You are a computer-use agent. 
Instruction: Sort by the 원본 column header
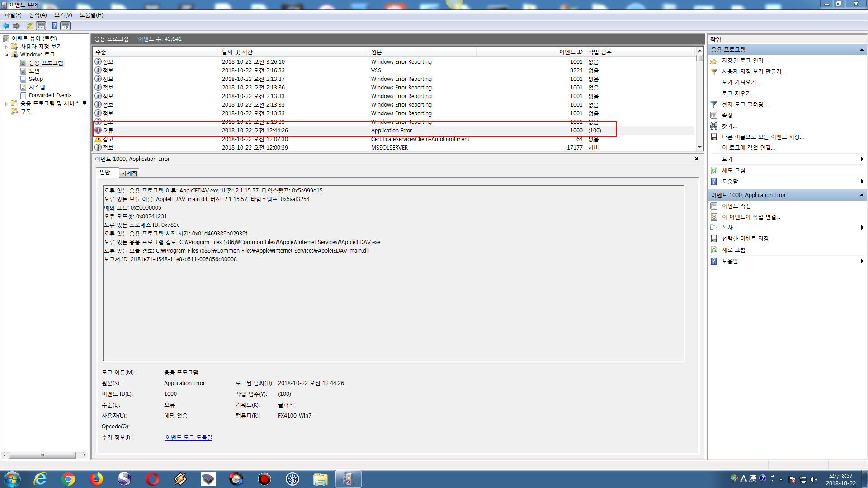click(x=423, y=52)
